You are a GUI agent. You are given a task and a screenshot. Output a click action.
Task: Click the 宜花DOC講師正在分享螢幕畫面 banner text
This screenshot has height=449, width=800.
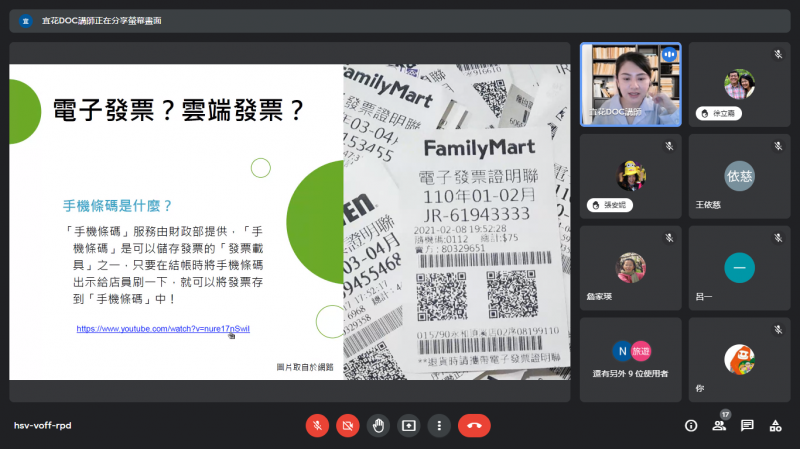[102, 21]
